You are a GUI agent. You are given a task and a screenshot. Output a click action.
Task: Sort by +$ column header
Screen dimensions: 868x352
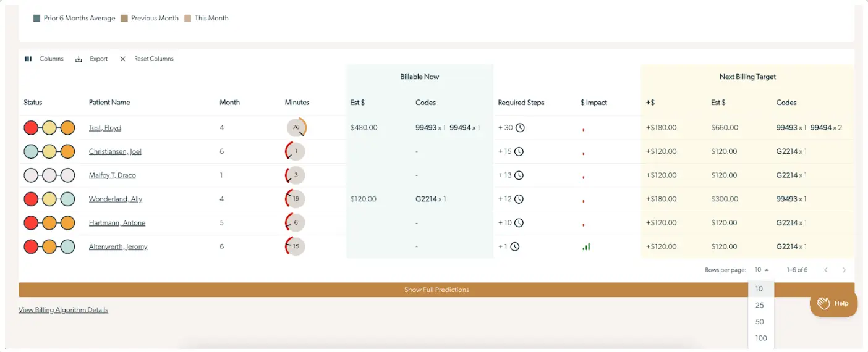[x=650, y=103]
